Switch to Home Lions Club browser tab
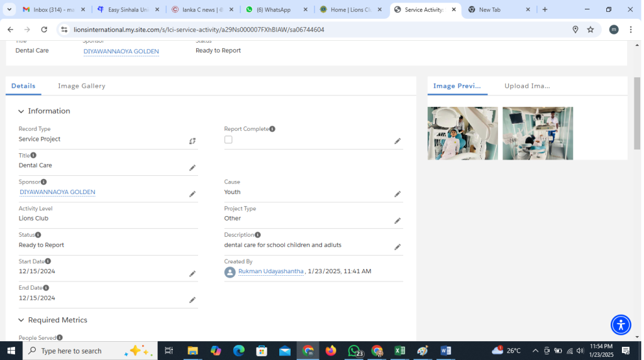 pyautogui.click(x=350, y=9)
